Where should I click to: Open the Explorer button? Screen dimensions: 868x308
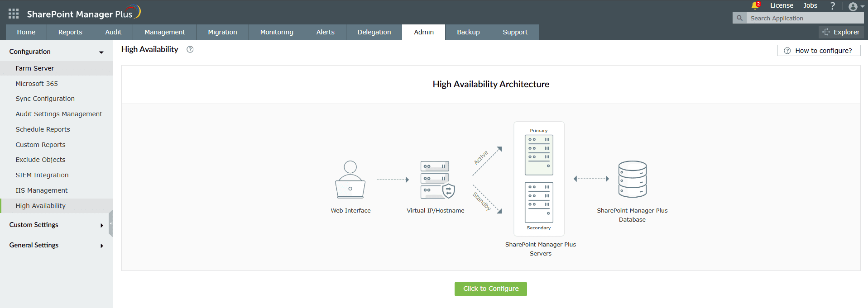point(841,32)
